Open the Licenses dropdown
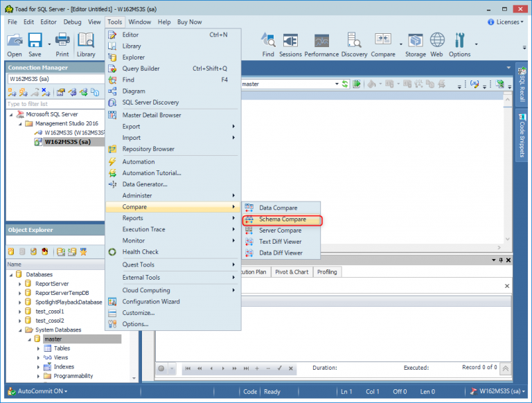The image size is (532, 403). [505, 22]
